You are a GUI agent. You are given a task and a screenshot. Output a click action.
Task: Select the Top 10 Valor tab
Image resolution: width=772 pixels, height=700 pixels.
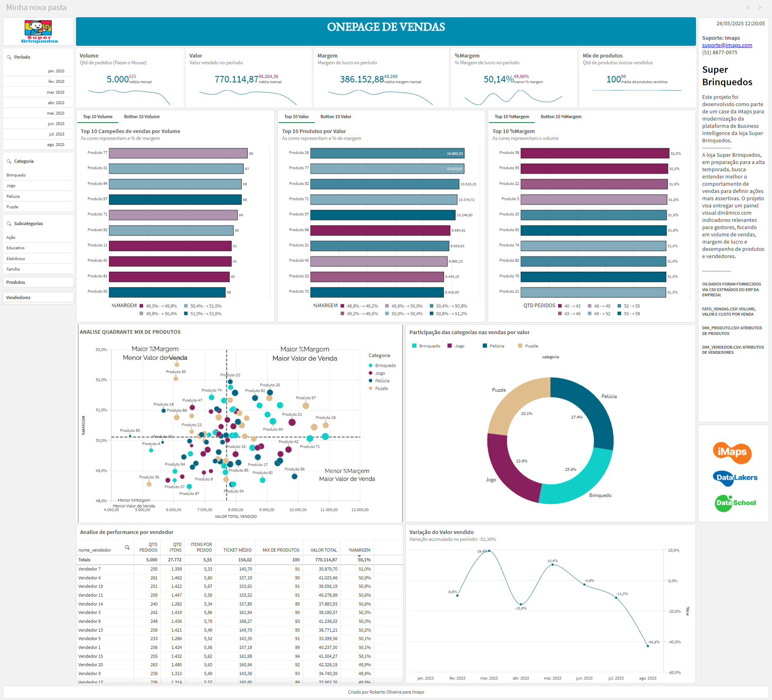[296, 117]
